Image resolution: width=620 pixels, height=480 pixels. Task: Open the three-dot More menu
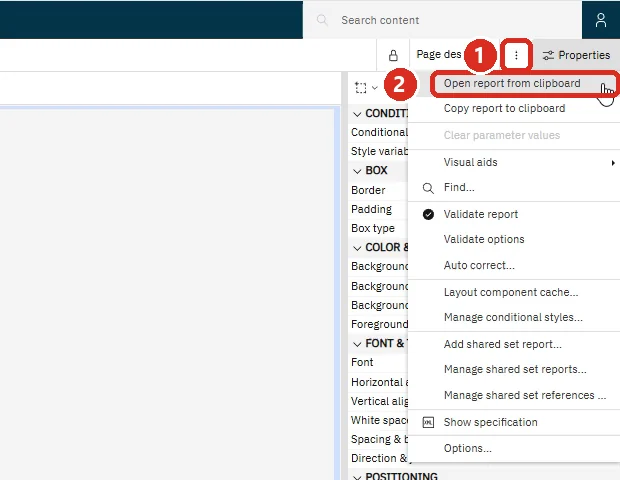(x=516, y=55)
